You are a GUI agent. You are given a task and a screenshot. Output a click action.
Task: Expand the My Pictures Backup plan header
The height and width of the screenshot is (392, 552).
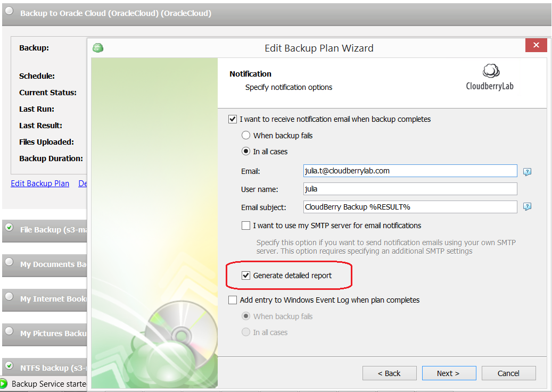(44, 333)
